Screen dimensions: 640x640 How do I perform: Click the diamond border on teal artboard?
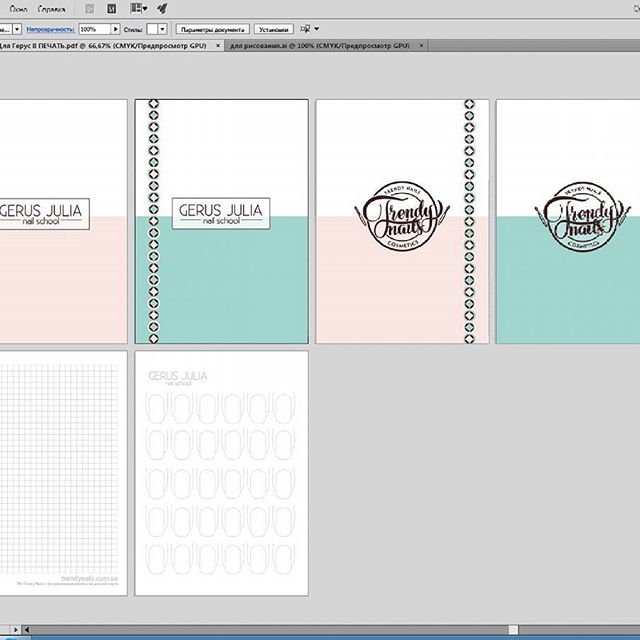tap(153, 221)
